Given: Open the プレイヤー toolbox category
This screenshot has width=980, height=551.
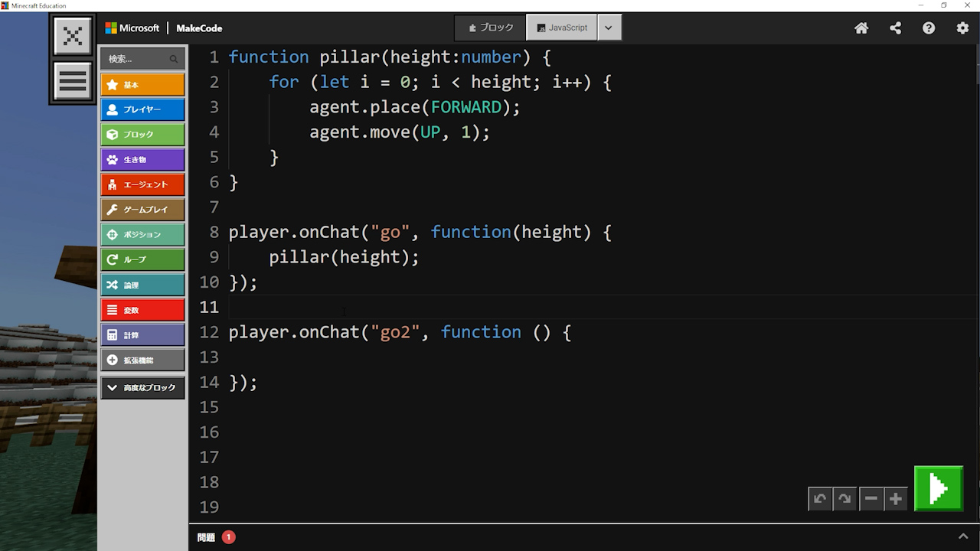Looking at the screenshot, I should coord(142,109).
